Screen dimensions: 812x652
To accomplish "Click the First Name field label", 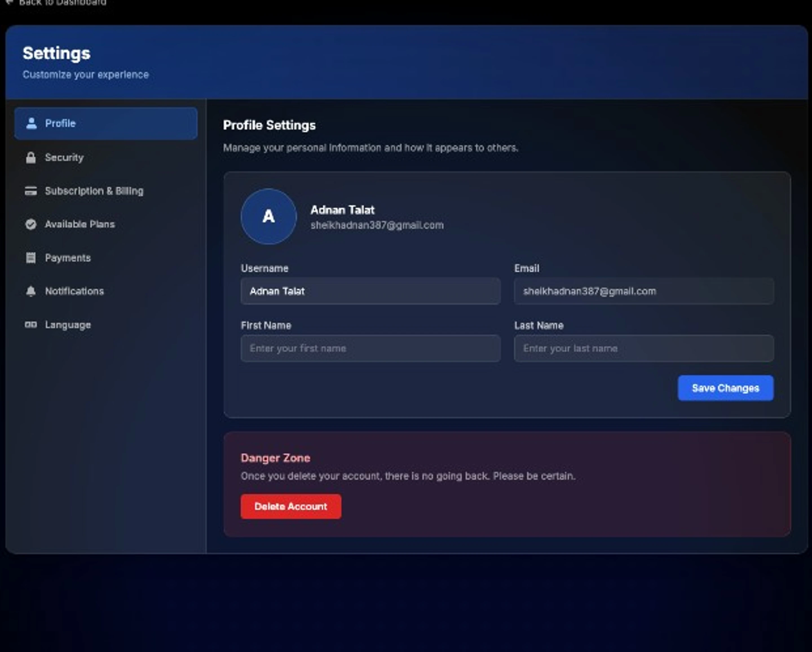I will (x=266, y=326).
